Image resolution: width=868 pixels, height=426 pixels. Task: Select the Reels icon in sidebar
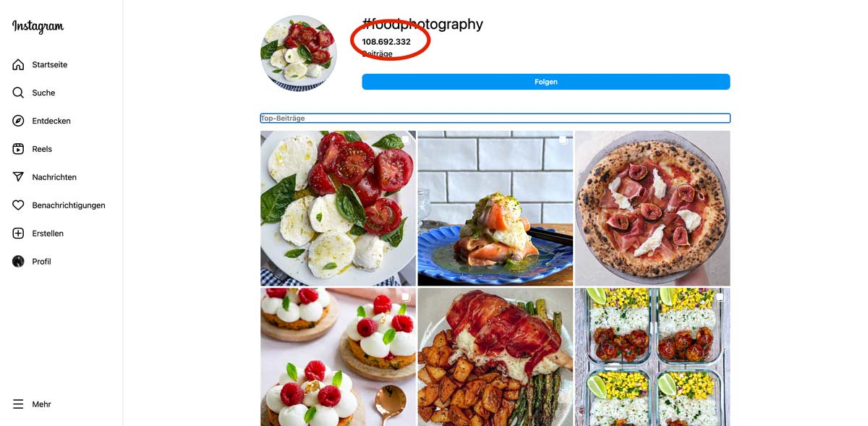pyautogui.click(x=18, y=149)
